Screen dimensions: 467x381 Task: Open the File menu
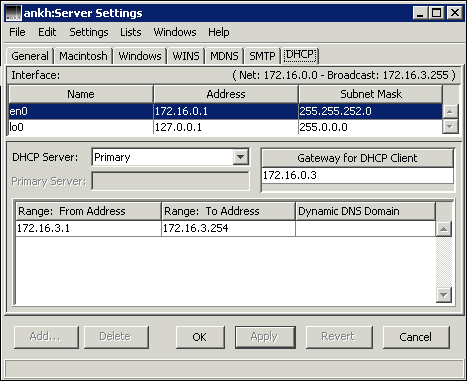coord(17,32)
